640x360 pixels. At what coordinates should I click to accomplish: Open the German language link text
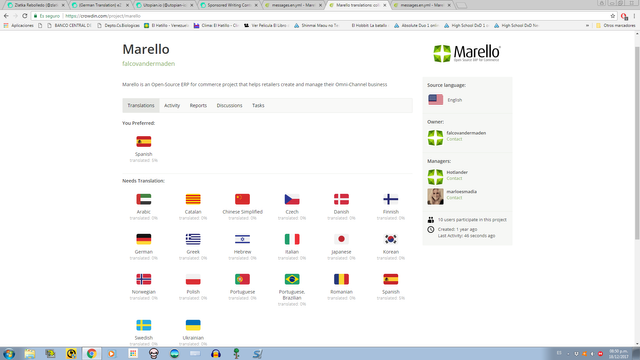tap(144, 252)
